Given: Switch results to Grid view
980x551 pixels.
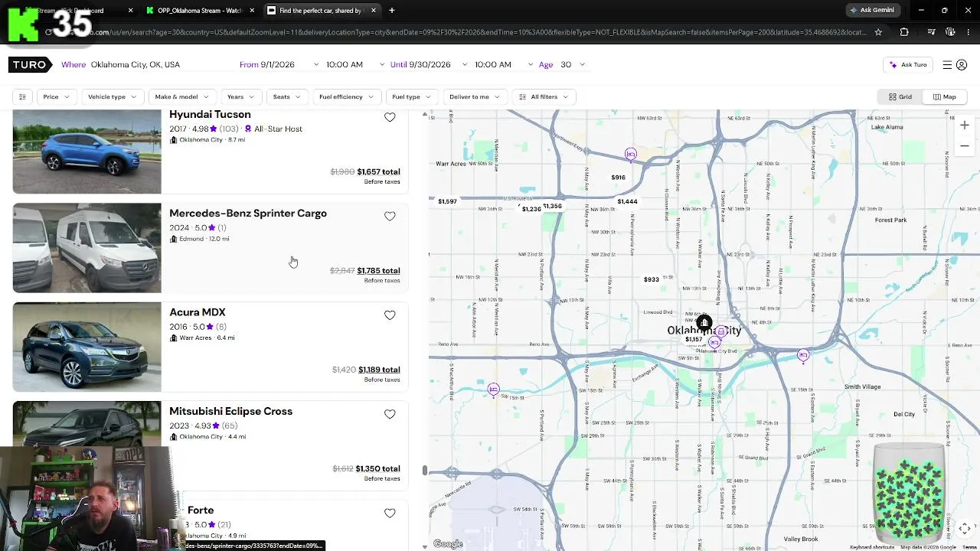Looking at the screenshot, I should [900, 97].
